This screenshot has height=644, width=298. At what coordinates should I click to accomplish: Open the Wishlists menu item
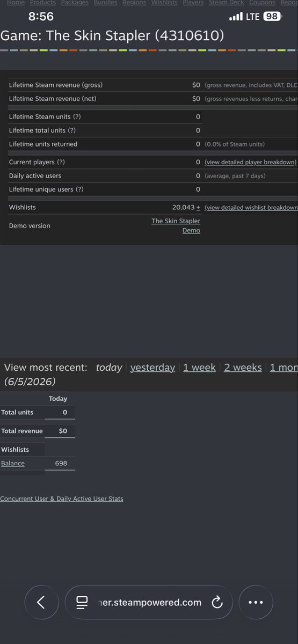[x=165, y=3]
